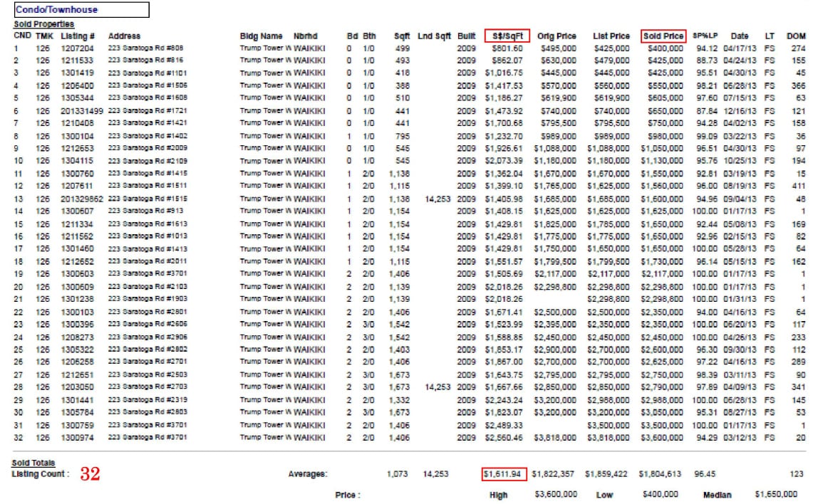Open listing number 201331499

coord(82,111)
